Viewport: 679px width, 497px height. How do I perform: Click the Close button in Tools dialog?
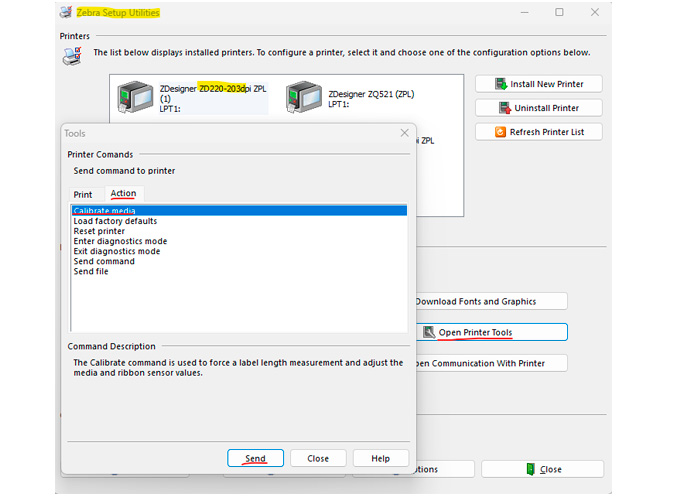pos(318,458)
